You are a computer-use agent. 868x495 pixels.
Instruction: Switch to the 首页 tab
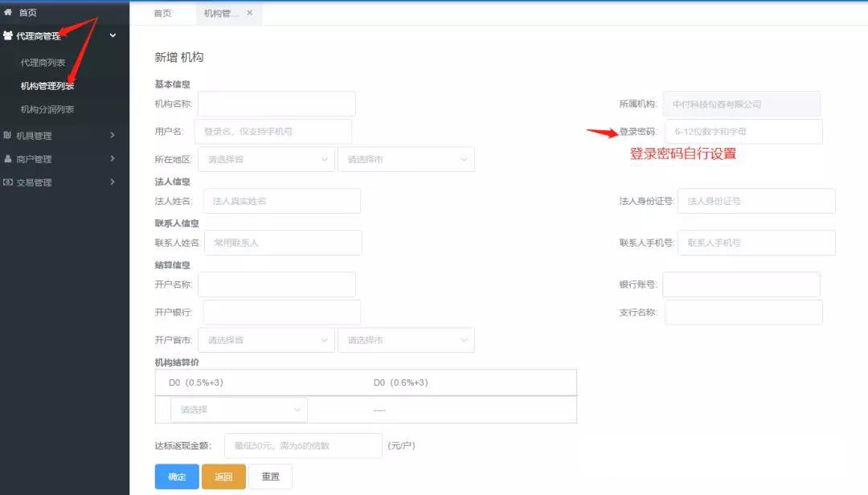click(165, 13)
